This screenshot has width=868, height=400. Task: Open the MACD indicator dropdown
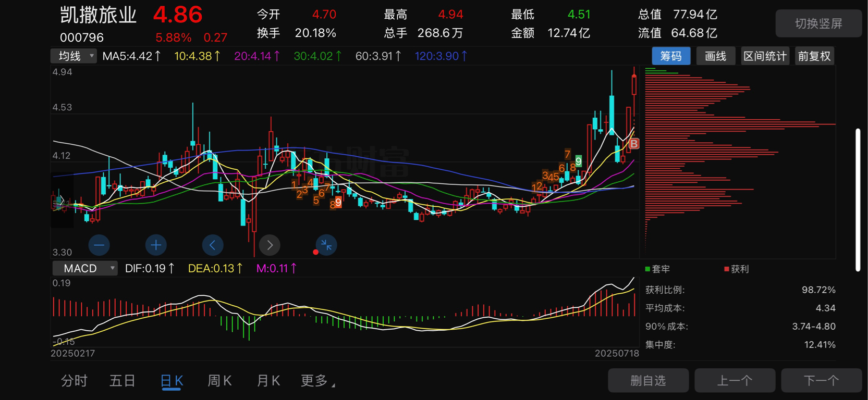click(x=85, y=268)
